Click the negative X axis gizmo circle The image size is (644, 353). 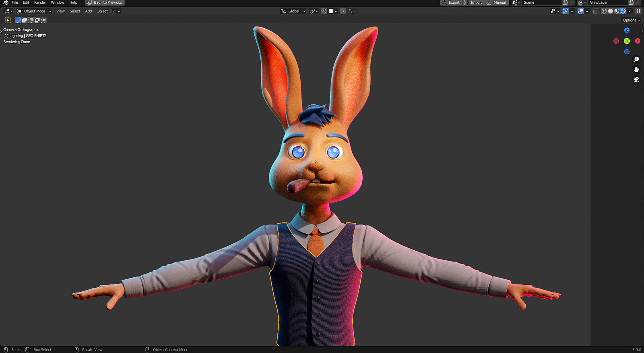(x=616, y=41)
